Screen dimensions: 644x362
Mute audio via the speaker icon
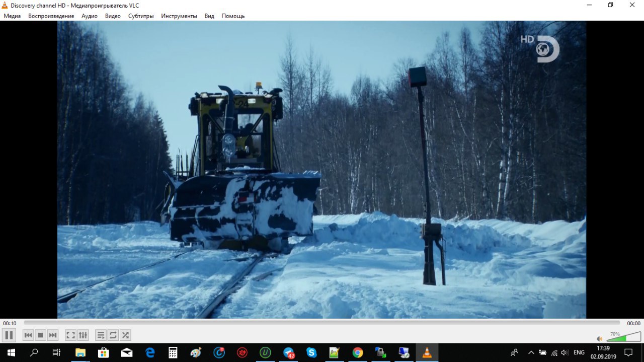pyautogui.click(x=599, y=339)
